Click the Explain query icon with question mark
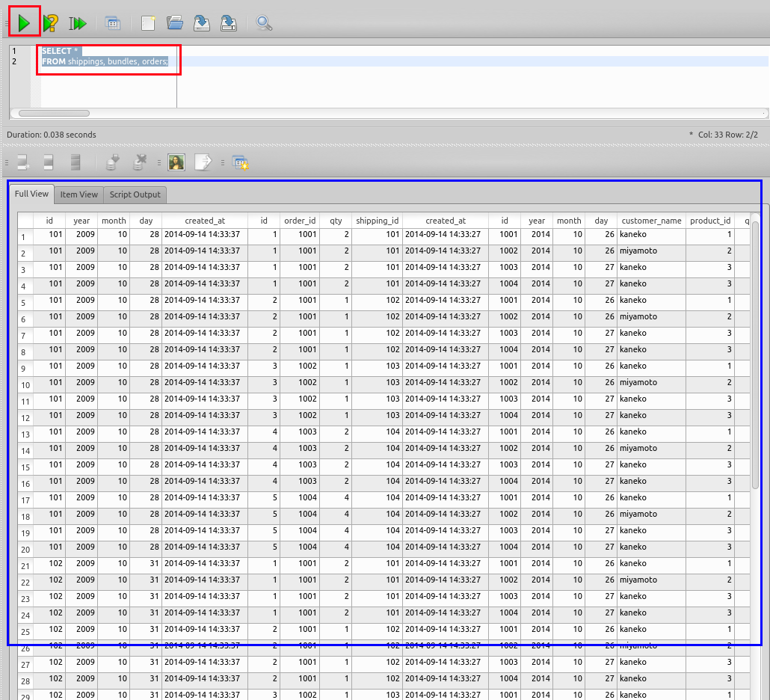The height and width of the screenshot is (700, 770). pos(51,22)
